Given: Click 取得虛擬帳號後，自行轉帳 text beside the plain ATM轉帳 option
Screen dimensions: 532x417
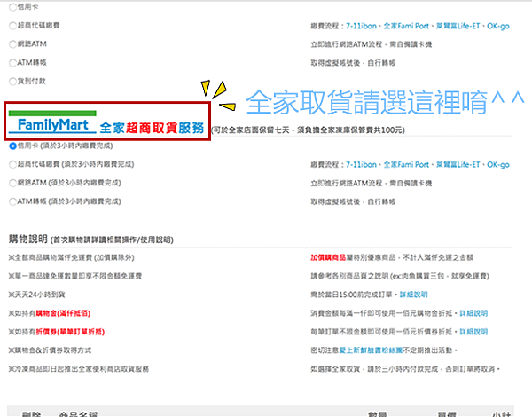Looking at the screenshot, I should pos(353,63).
